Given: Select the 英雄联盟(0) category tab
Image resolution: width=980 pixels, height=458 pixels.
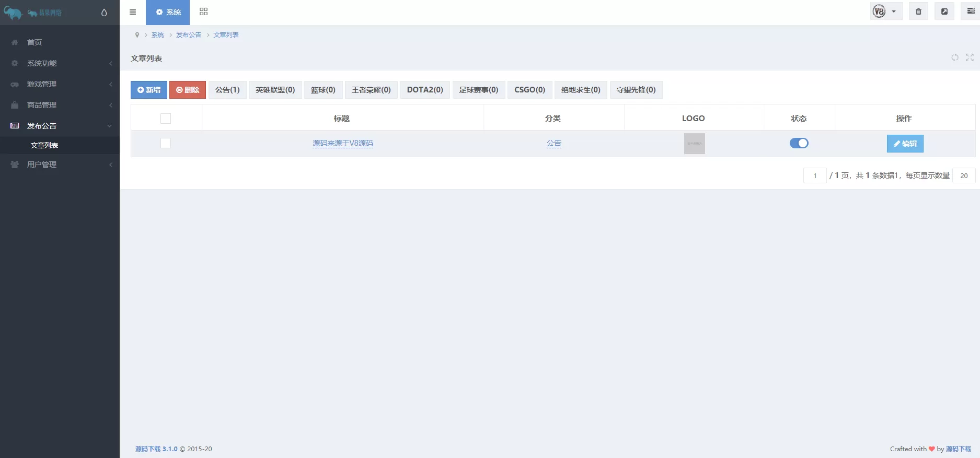Looking at the screenshot, I should 275,90.
